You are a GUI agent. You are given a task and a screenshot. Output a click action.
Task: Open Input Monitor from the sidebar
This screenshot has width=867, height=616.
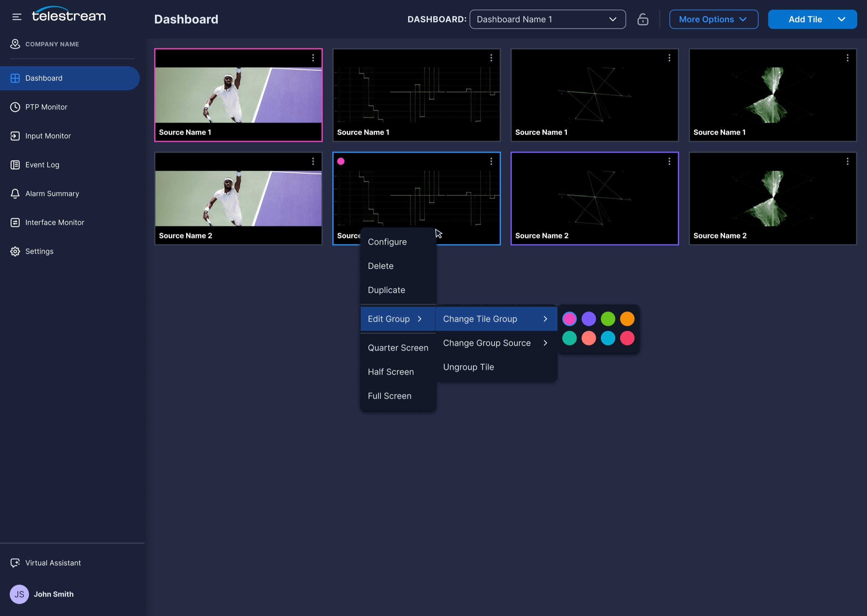[70, 136]
